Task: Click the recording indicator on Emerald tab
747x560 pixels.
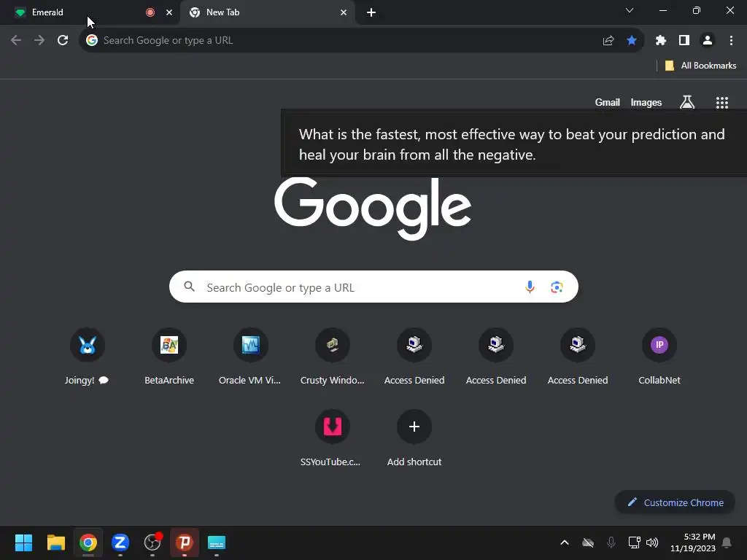Action: (150, 12)
